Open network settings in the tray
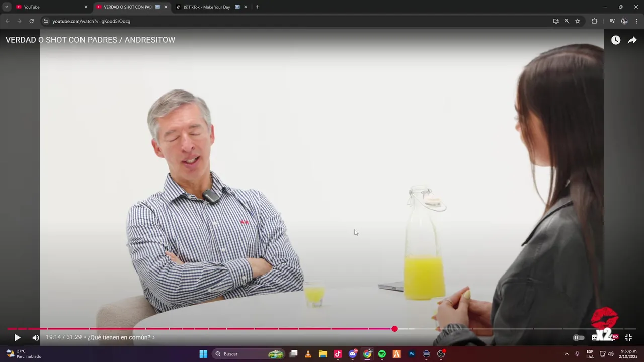The height and width of the screenshot is (362, 644). pos(602,354)
